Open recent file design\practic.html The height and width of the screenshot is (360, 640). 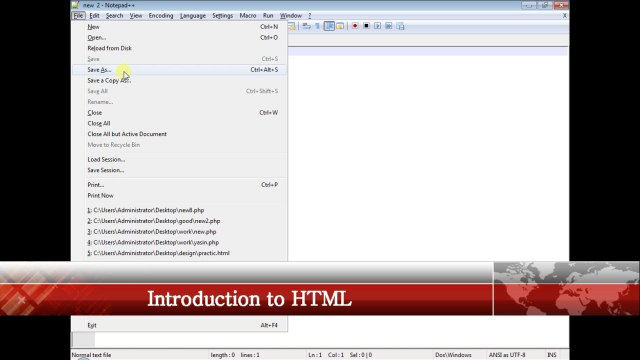[180, 253]
